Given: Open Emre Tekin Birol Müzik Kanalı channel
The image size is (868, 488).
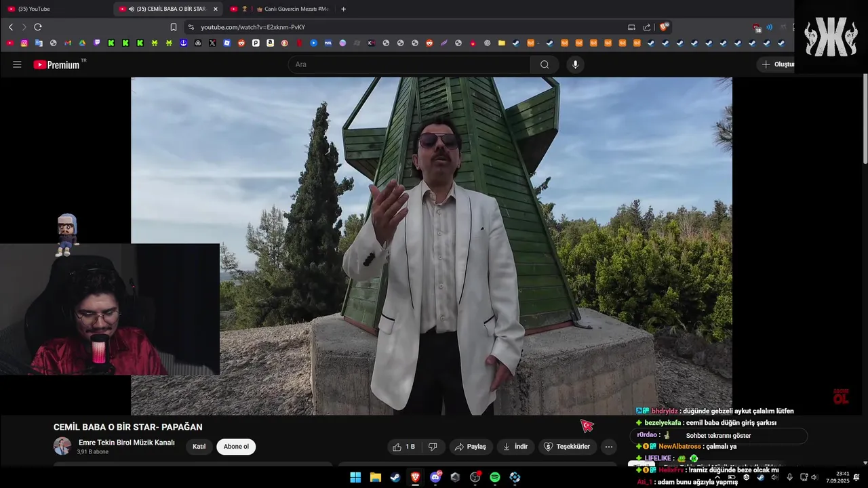Looking at the screenshot, I should pos(127,443).
